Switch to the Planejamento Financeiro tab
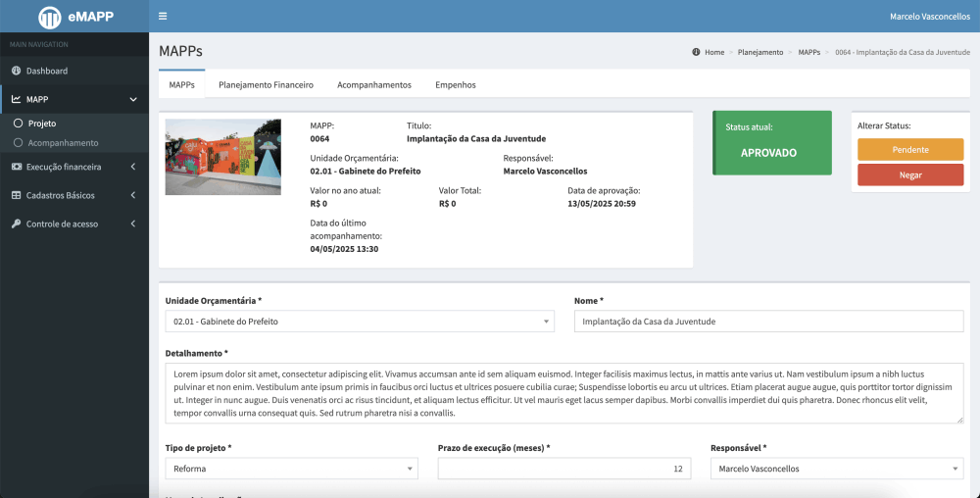 click(x=266, y=85)
